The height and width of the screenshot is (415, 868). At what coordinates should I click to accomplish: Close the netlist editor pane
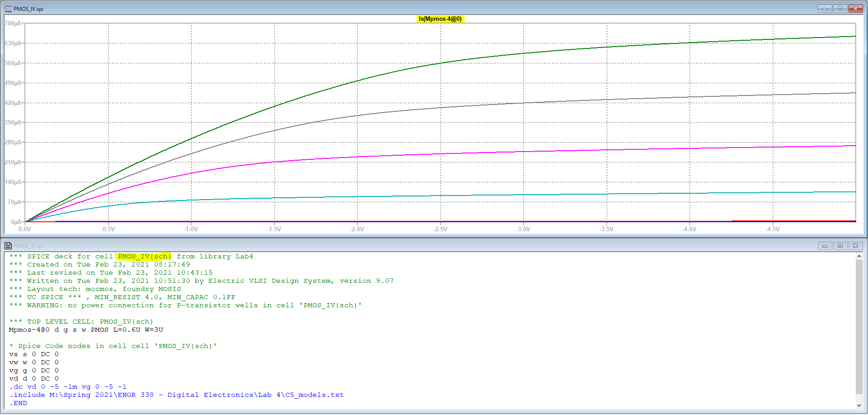(855, 246)
